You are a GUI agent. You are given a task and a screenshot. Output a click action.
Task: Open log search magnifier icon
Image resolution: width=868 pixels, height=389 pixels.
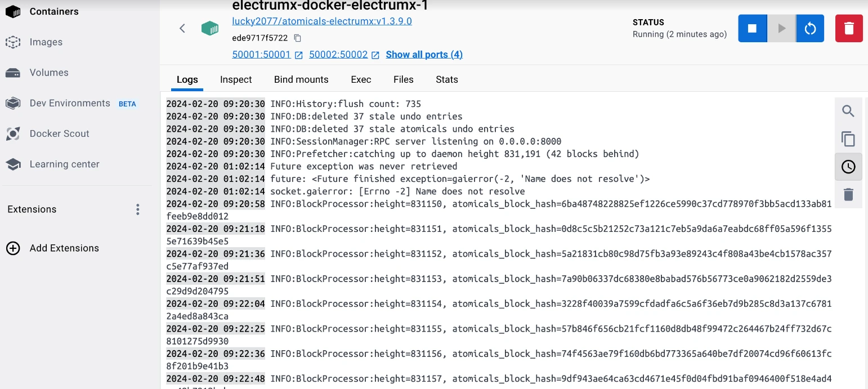tap(848, 111)
